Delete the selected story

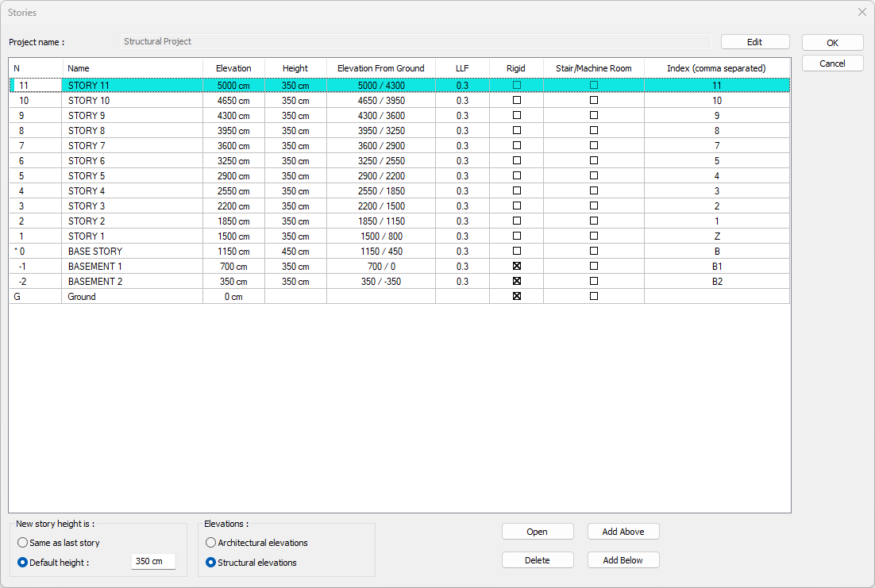[538, 560]
